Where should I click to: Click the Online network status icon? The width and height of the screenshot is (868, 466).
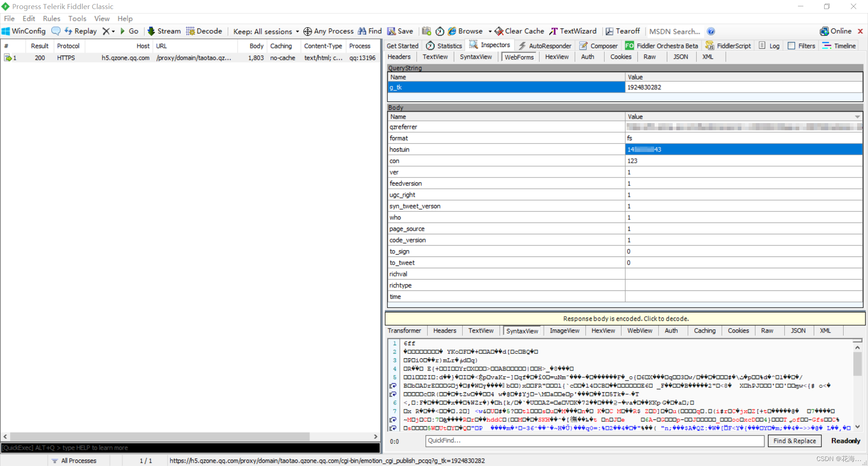point(824,31)
